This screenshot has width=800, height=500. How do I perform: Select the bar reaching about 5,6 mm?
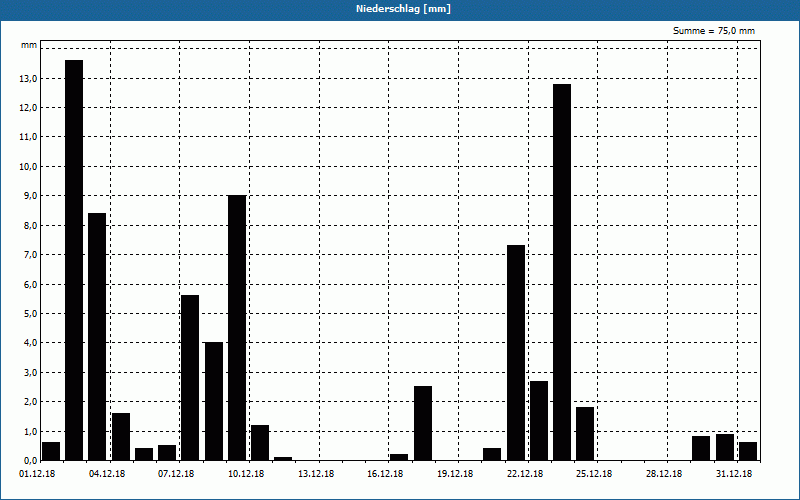190,378
